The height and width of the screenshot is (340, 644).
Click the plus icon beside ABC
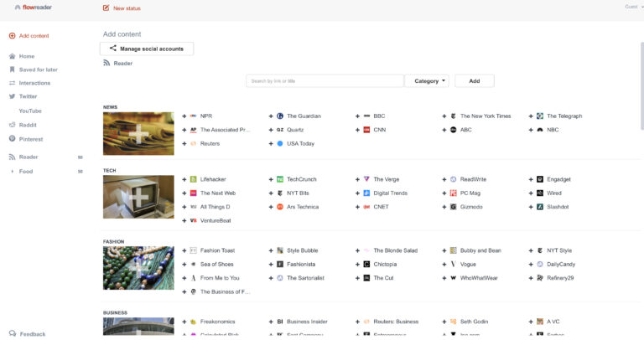(x=444, y=130)
